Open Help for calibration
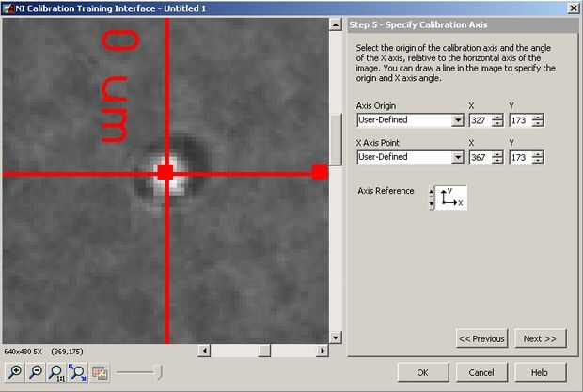The image size is (583, 392). click(x=541, y=372)
